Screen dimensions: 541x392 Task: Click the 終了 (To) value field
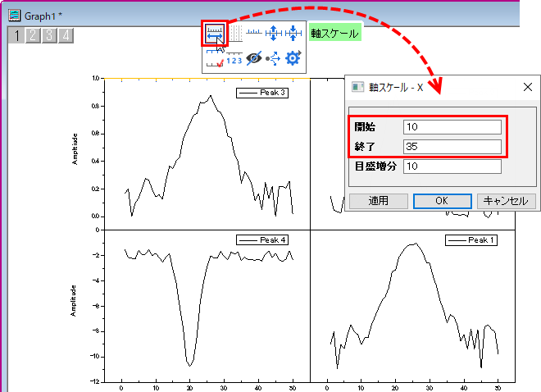[452, 147]
